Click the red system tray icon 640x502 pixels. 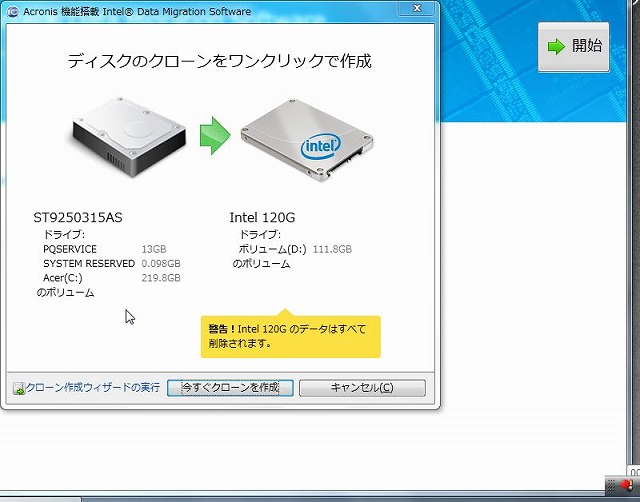coord(626,485)
